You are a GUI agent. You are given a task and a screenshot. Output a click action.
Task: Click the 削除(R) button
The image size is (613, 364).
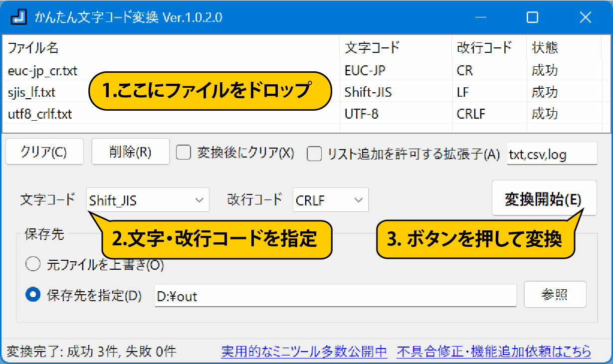coord(130,152)
